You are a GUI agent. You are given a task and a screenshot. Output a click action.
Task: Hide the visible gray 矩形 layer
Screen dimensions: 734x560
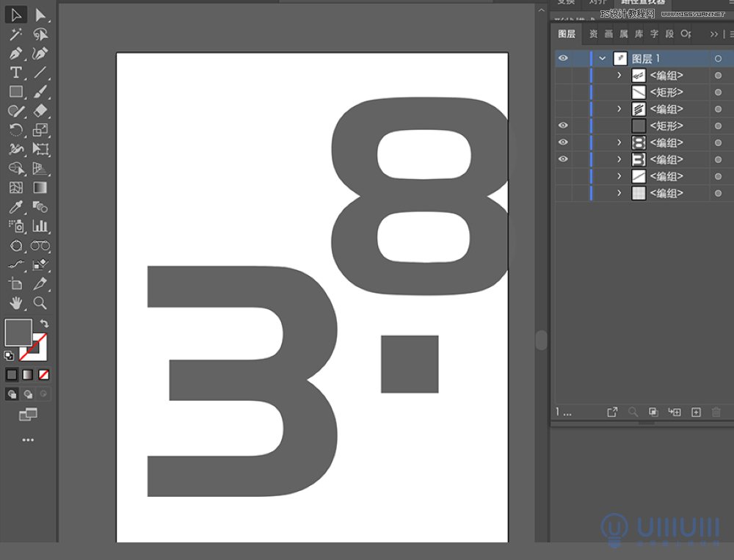click(x=563, y=126)
